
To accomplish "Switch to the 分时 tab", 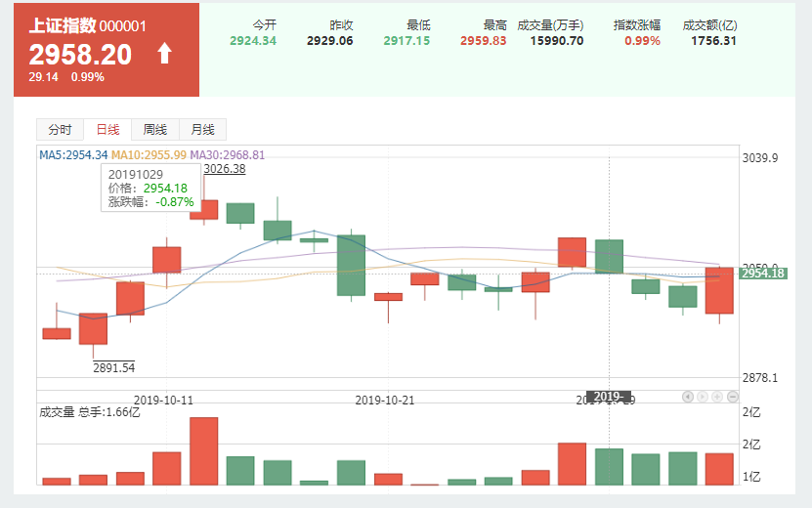I will tap(60, 130).
